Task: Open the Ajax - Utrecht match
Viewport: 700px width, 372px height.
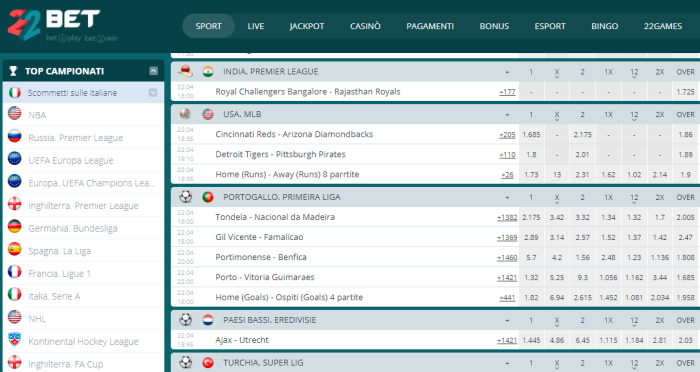Action: pyautogui.click(x=242, y=340)
